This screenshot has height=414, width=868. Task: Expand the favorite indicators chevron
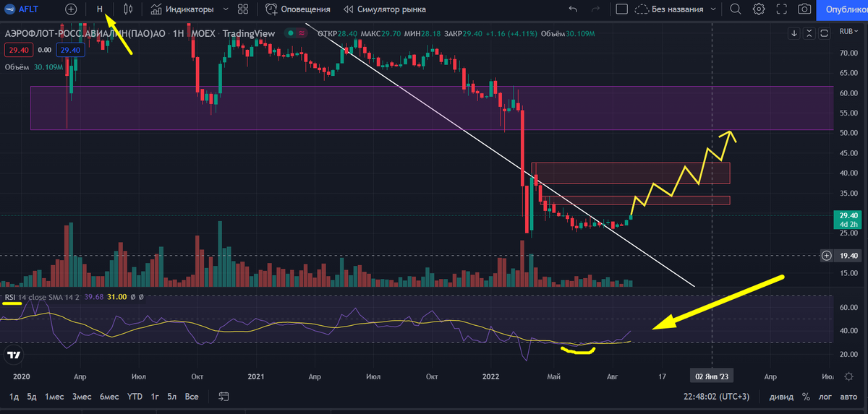(x=225, y=9)
